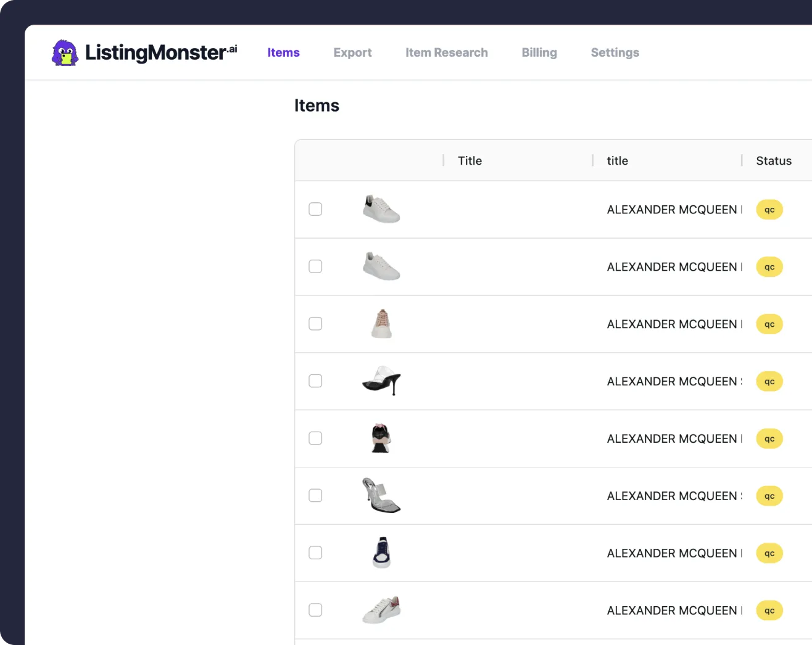Screen dimensions: 812x645
Task: Open thumbnail of the clear silver heel sandal
Action: (381, 496)
